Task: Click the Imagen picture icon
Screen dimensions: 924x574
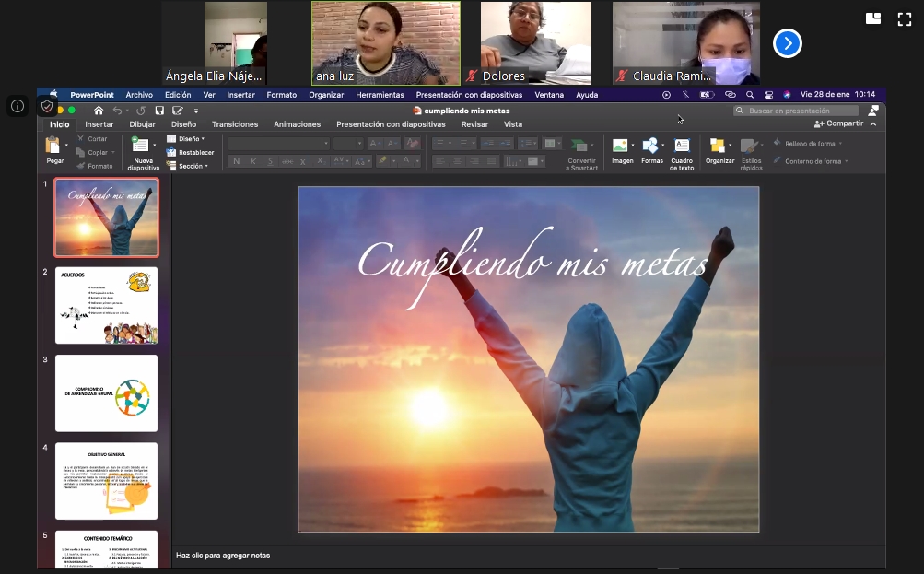Action: [622, 146]
